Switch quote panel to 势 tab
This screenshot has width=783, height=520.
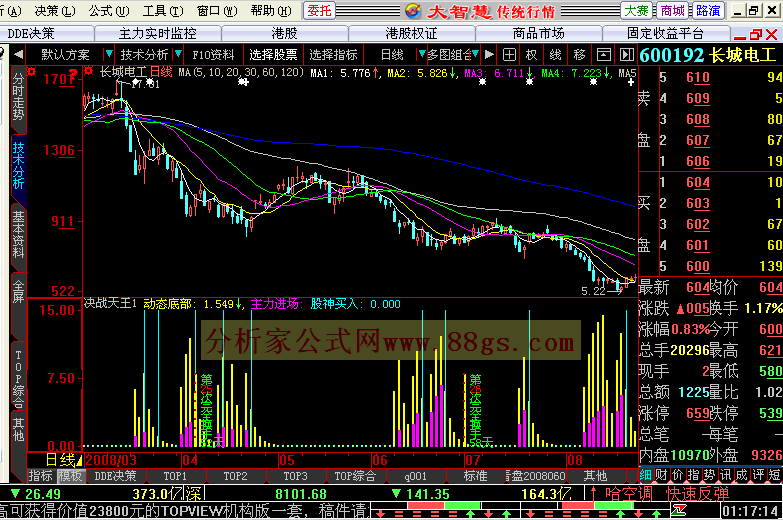[x=710, y=475]
